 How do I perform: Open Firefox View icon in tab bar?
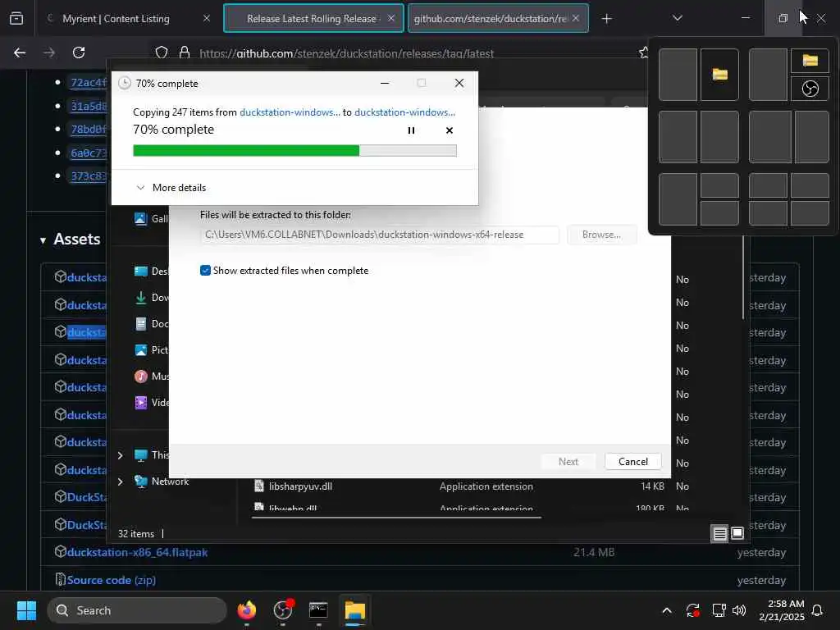(x=16, y=19)
